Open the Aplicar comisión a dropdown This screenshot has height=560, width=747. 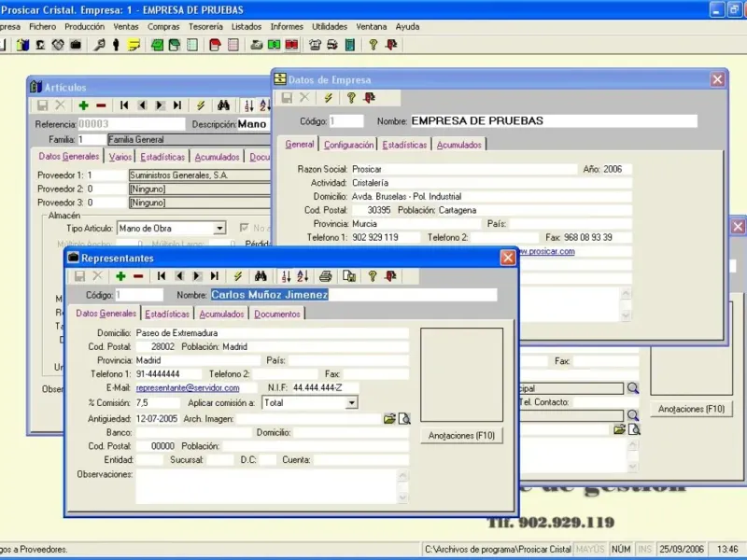(x=352, y=403)
